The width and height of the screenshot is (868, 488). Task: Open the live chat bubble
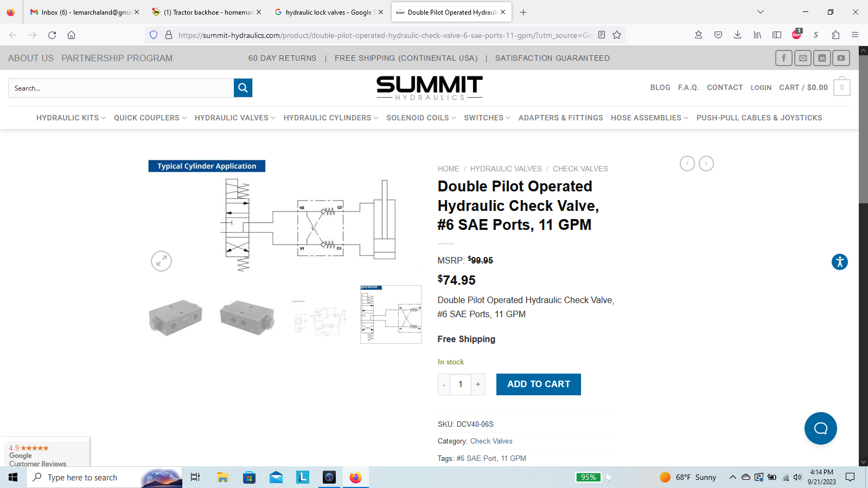click(820, 428)
